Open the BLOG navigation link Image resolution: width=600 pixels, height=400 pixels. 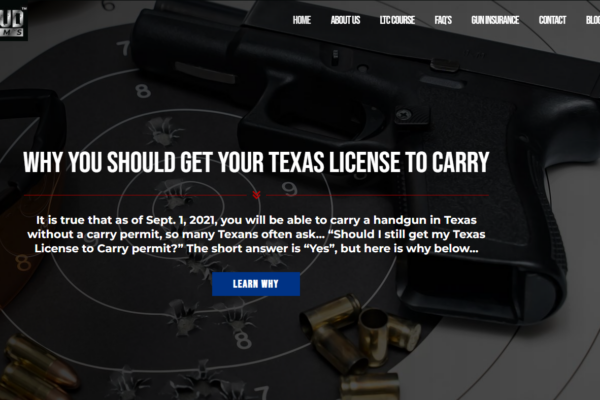[593, 20]
